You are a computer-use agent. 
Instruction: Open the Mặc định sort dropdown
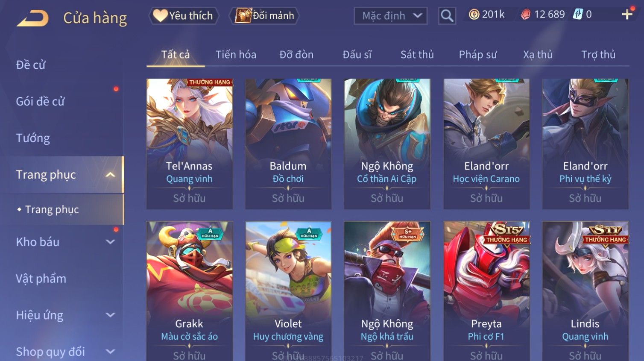391,16
